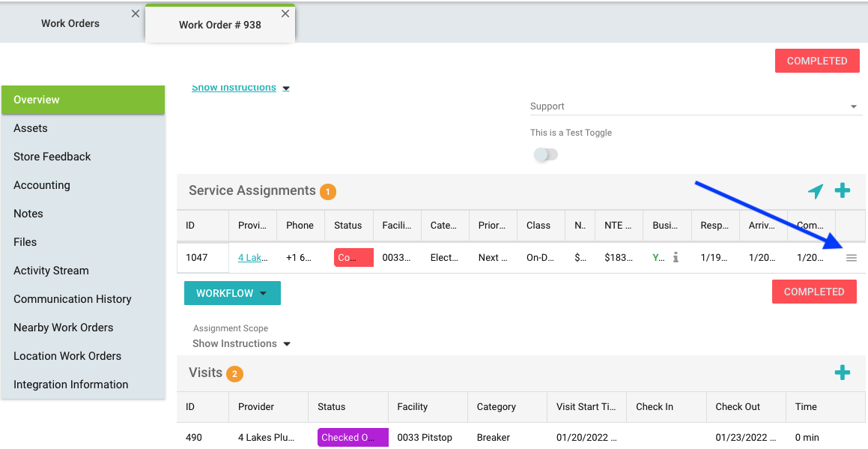Viewport: 868px width, 449px height.
Task: Open the Workflow dropdown button
Action: 232,293
